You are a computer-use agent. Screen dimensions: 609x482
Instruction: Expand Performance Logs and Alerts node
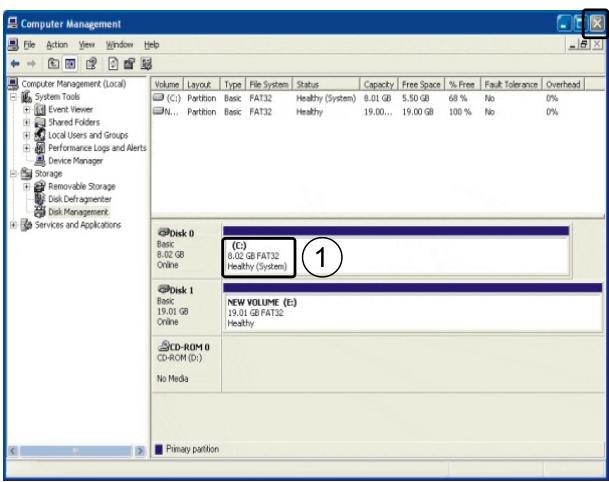point(26,148)
